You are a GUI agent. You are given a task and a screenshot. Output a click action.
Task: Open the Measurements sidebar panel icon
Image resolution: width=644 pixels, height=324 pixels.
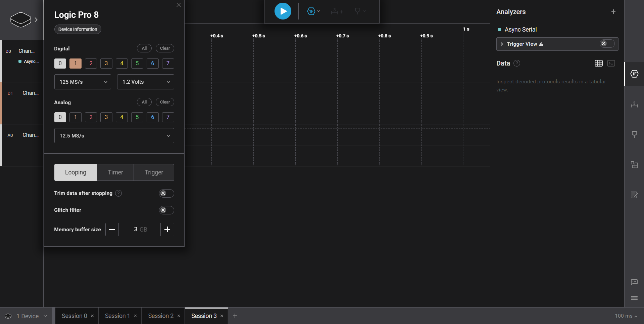(x=634, y=105)
